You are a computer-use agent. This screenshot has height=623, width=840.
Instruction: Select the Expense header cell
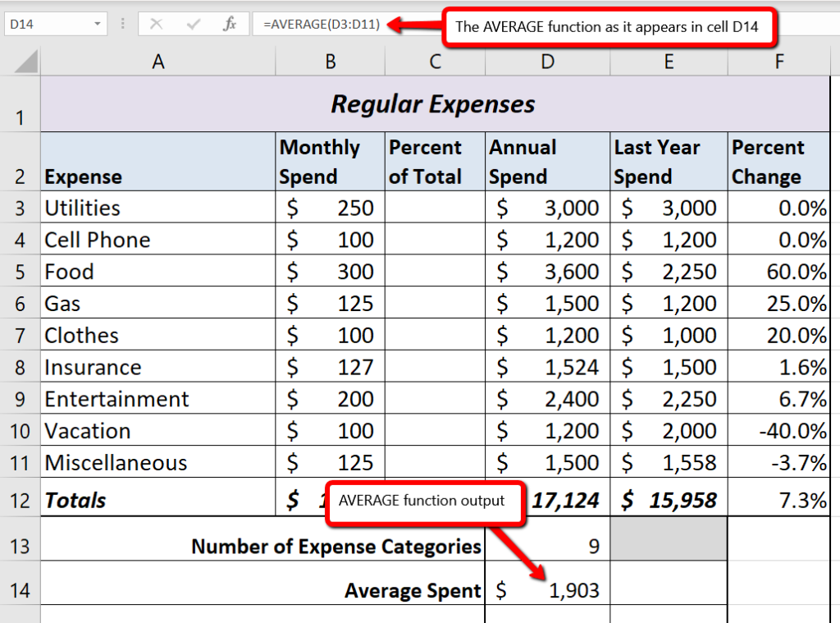(x=158, y=162)
